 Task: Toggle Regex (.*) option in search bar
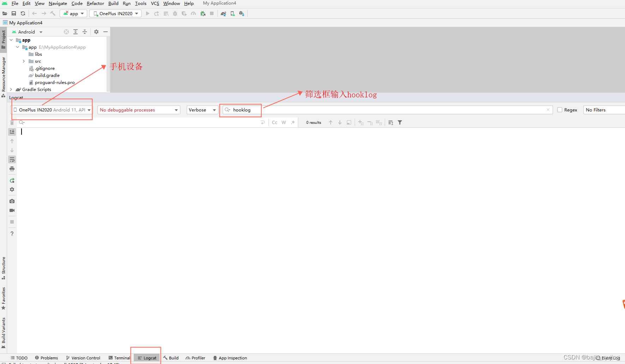click(293, 122)
